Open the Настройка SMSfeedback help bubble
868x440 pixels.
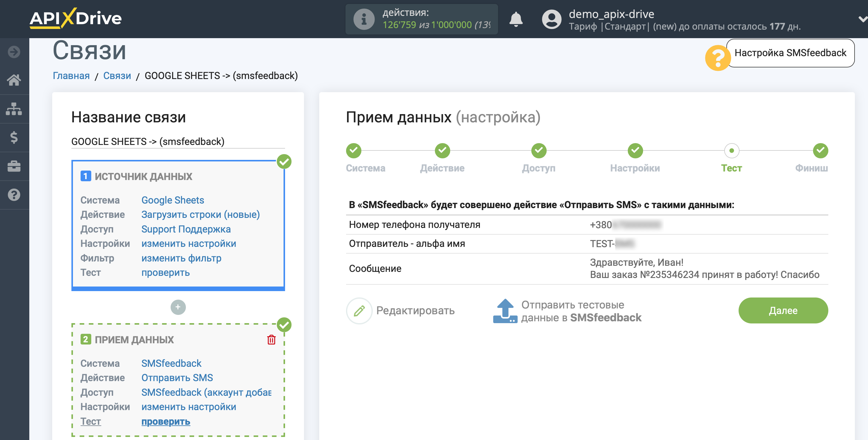[x=790, y=53]
